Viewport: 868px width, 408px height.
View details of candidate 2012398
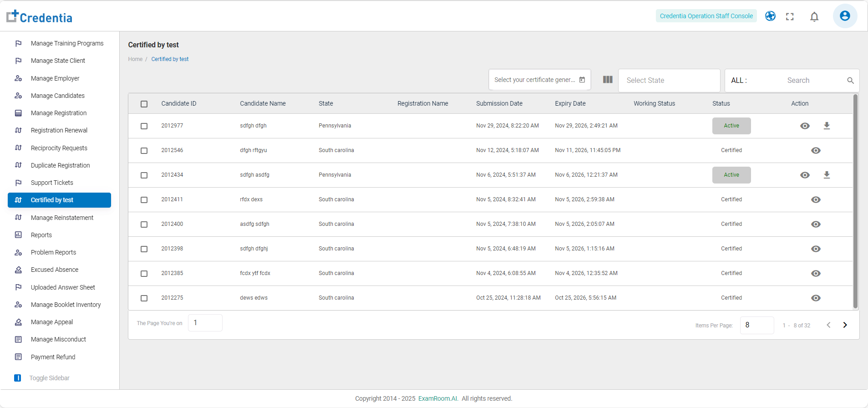click(816, 249)
